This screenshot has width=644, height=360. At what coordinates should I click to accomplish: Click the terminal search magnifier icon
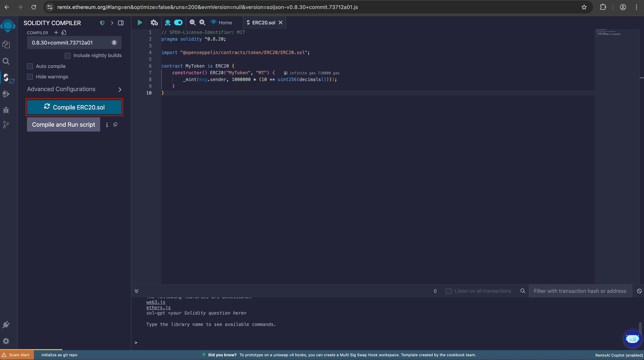523,291
